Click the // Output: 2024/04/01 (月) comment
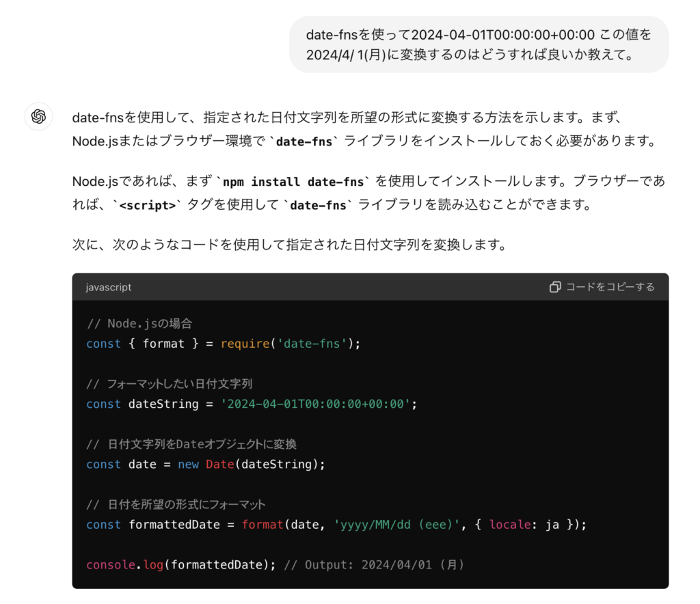Image resolution: width=700 pixels, height=604 pixels. pyautogui.click(x=375, y=565)
